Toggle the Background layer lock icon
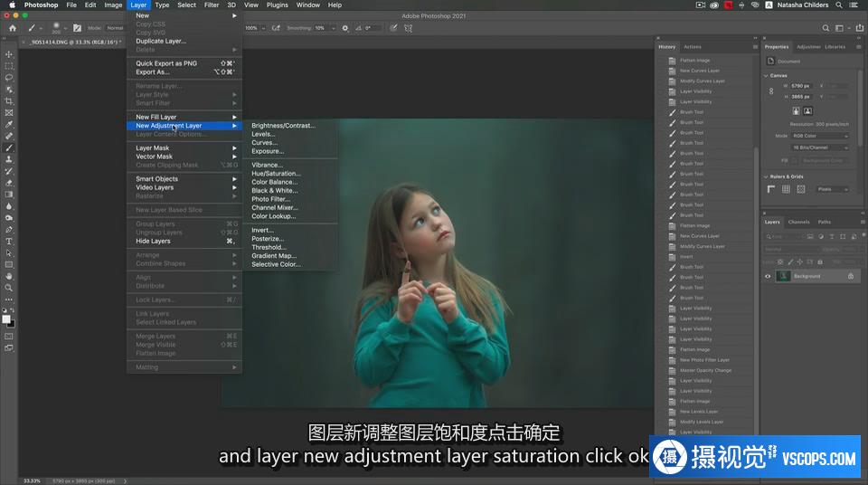Image resolution: width=868 pixels, height=485 pixels. tap(850, 276)
